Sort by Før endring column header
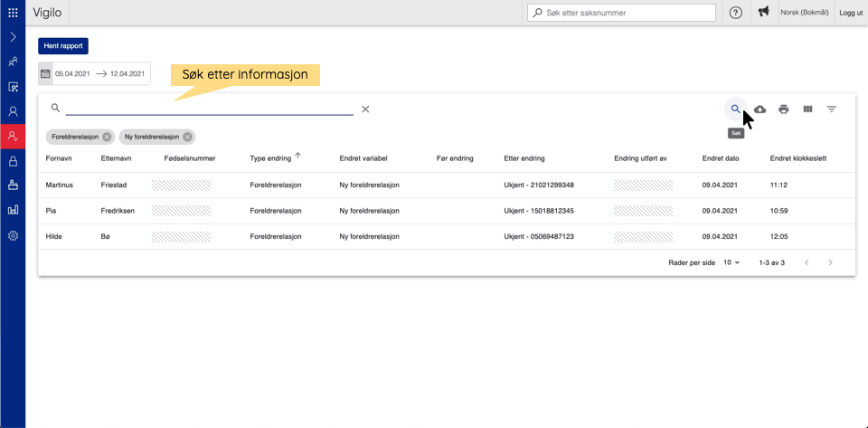Image resolution: width=868 pixels, height=428 pixels. coord(455,158)
